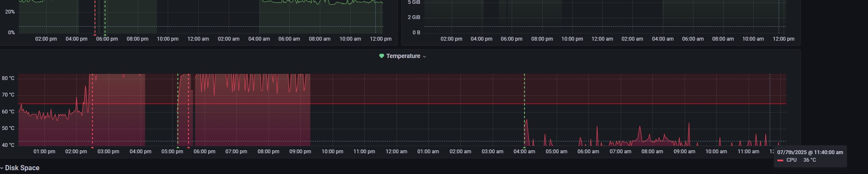Click the 09:00 am label on Temperature axis
868x174 pixels.
coord(684,152)
